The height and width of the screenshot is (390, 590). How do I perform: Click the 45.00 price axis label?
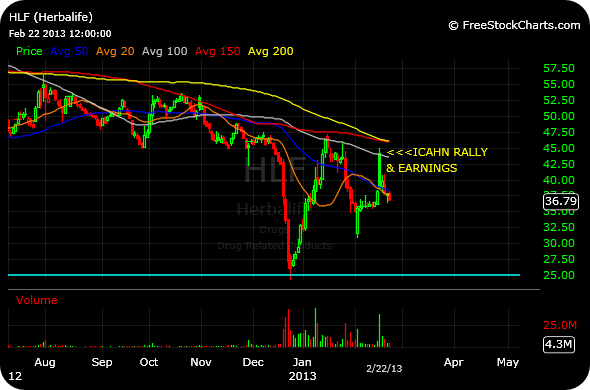coord(559,148)
